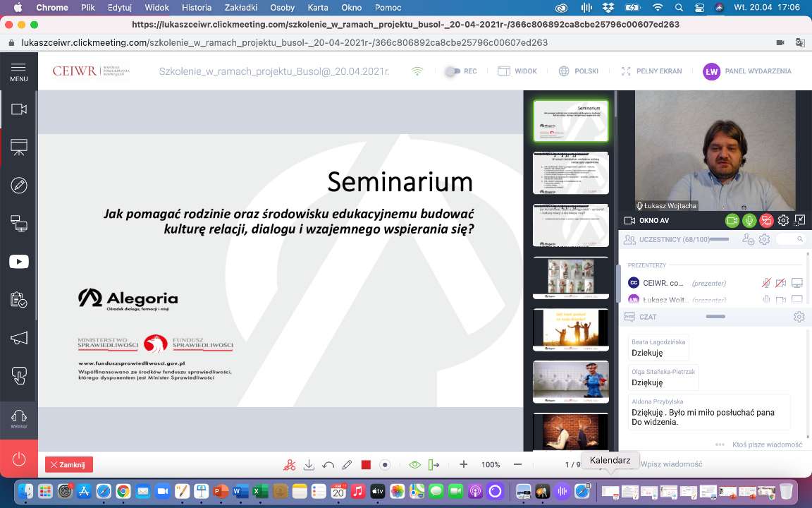Pick the red color swatch in drawing toolbar
This screenshot has height=508, width=812.
[366, 465]
